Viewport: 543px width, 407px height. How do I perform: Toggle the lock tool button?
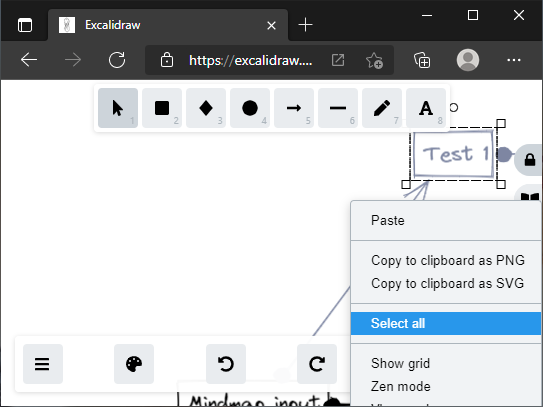coord(529,160)
